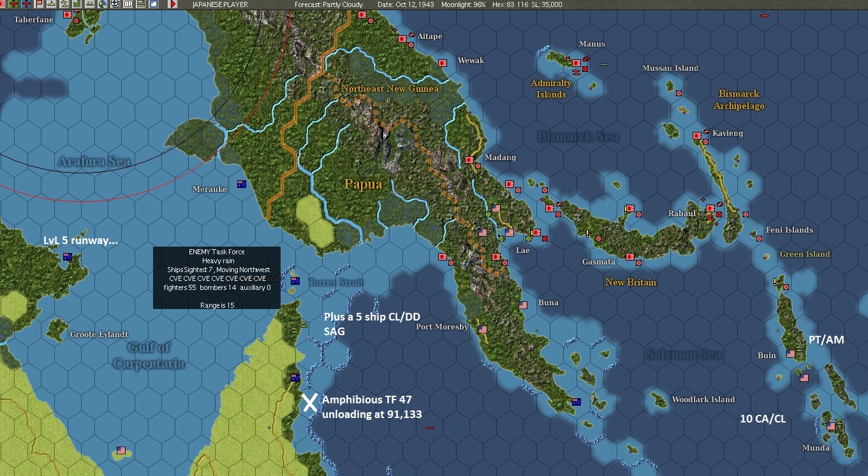Viewport: 868px width, 476px height.
Task: Select the US flag base at Buna
Action: (524, 305)
